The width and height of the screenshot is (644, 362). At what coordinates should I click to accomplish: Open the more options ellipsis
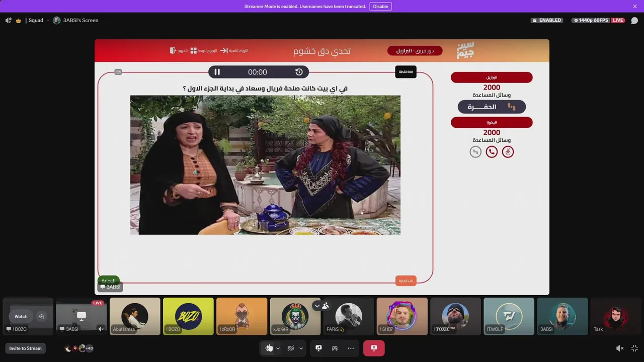tap(351, 348)
